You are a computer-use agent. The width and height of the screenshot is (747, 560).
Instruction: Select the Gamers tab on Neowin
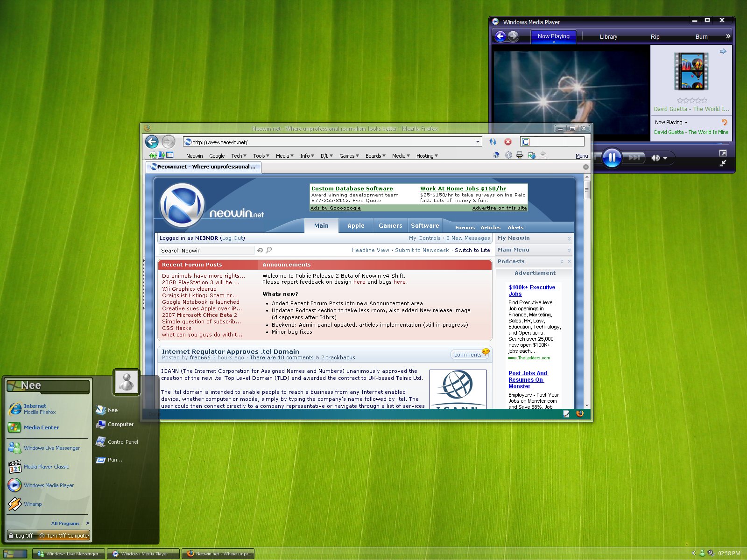click(x=390, y=225)
